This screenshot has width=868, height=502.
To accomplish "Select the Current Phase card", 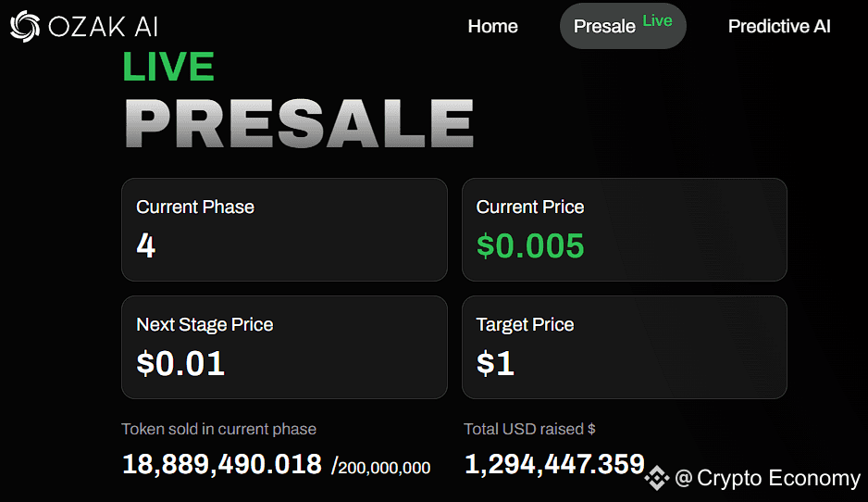I will pyautogui.click(x=284, y=230).
